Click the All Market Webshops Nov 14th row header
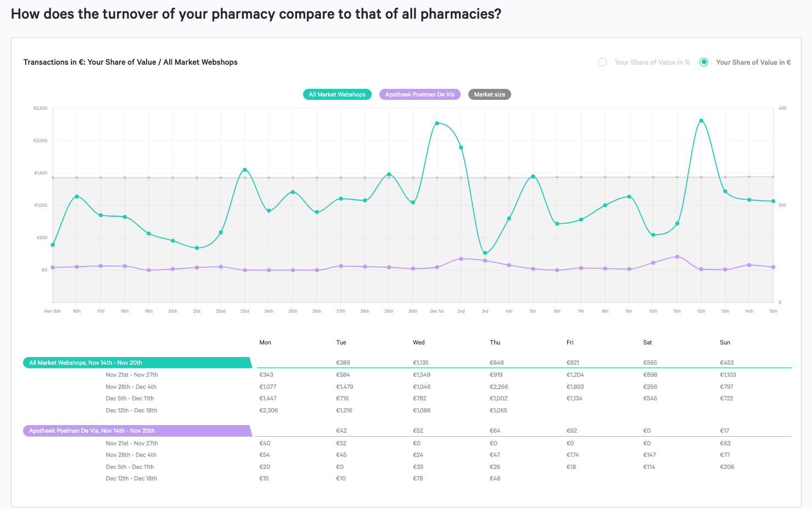Screen dimensions: 812x509 tap(137, 363)
